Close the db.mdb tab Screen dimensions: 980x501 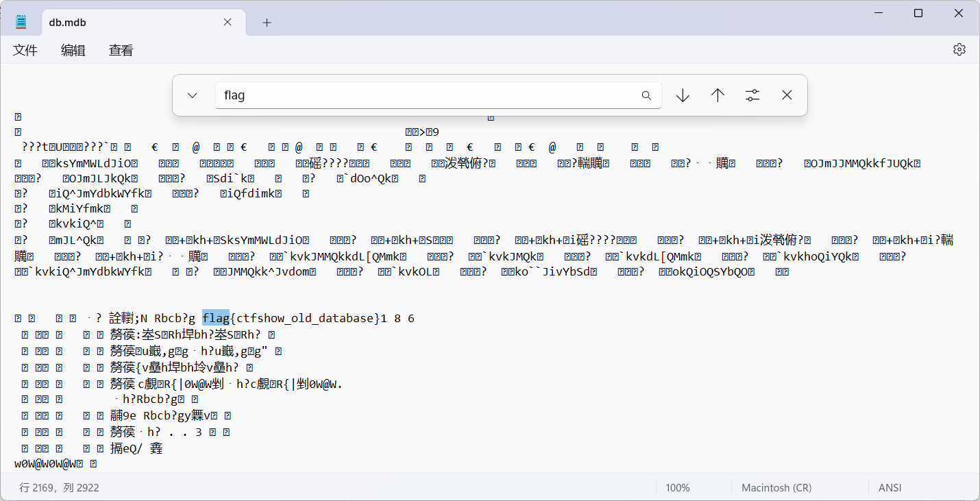pyautogui.click(x=228, y=23)
